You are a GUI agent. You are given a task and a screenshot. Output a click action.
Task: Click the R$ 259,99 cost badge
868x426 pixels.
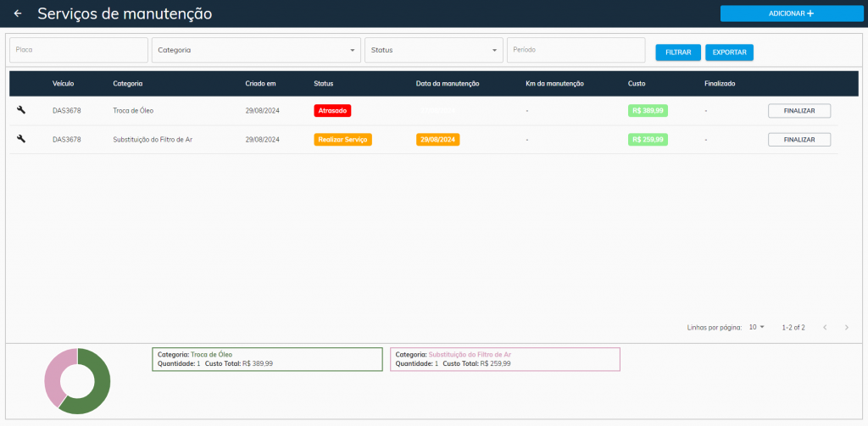pos(648,140)
